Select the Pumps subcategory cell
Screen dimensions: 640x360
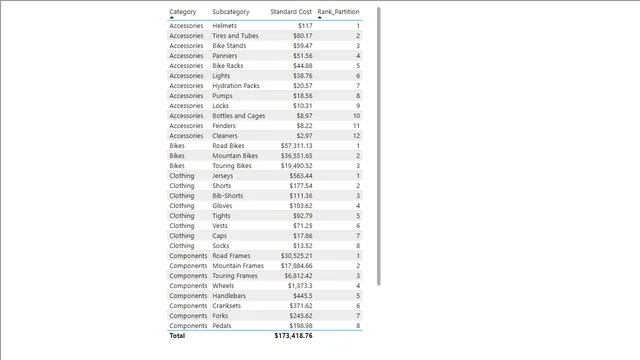pyautogui.click(x=222, y=96)
